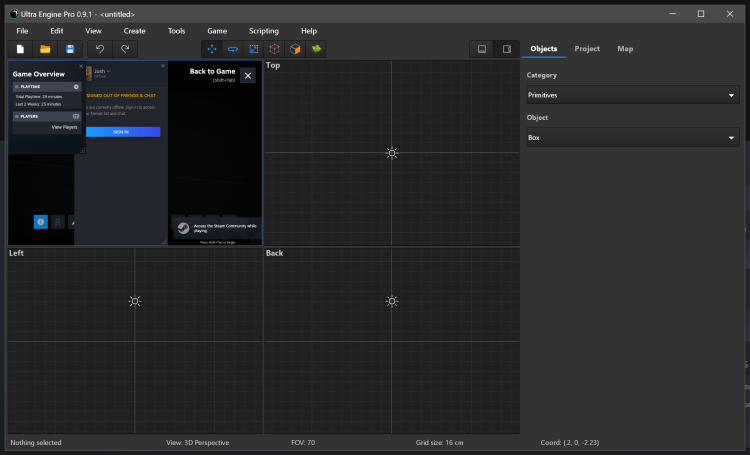Select the Rotate tool in the toolbar
This screenshot has height=455, width=750.
pyautogui.click(x=233, y=49)
